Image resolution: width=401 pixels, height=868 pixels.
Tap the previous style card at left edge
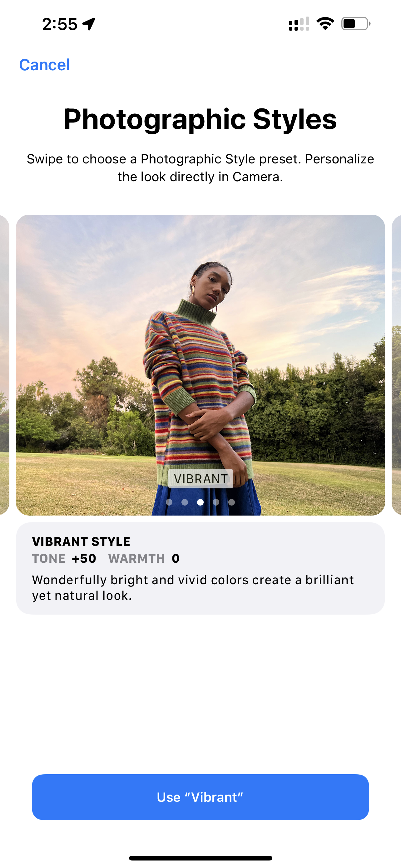4,365
